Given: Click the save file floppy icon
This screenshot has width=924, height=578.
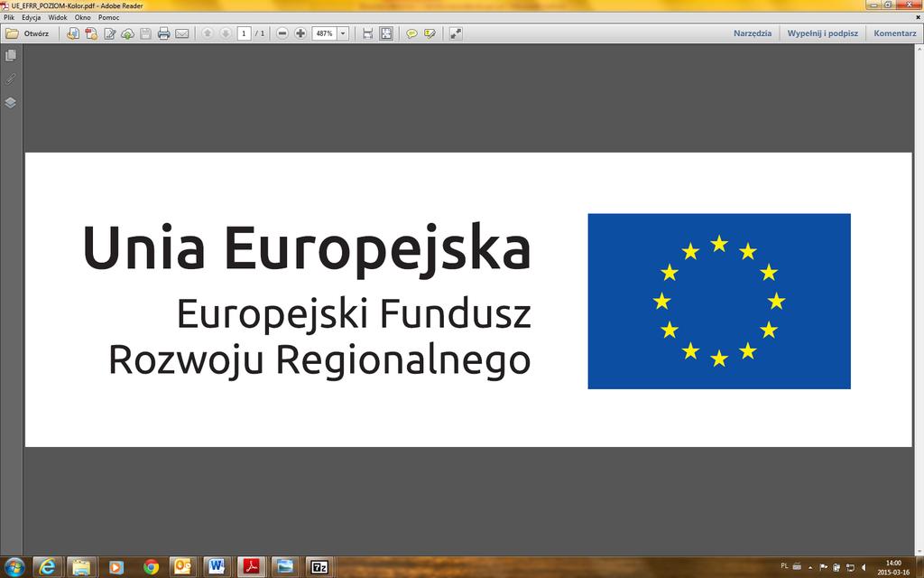Looking at the screenshot, I should point(145,33).
